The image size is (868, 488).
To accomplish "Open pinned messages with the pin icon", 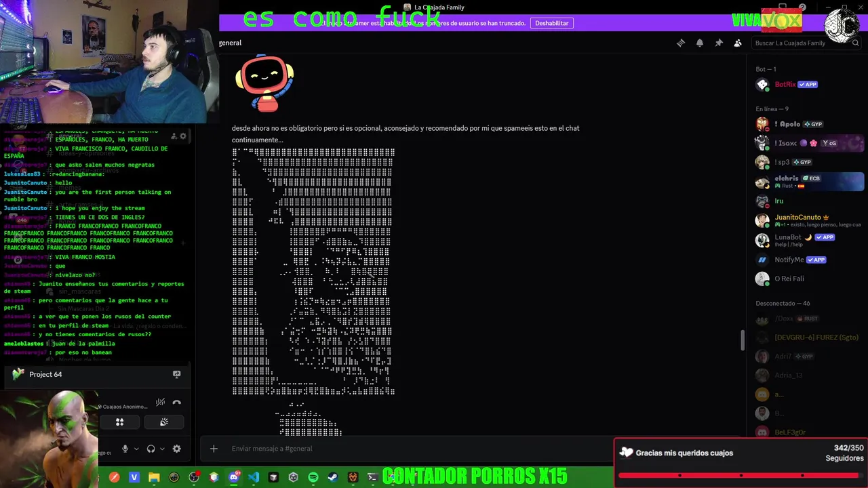I will click(719, 43).
